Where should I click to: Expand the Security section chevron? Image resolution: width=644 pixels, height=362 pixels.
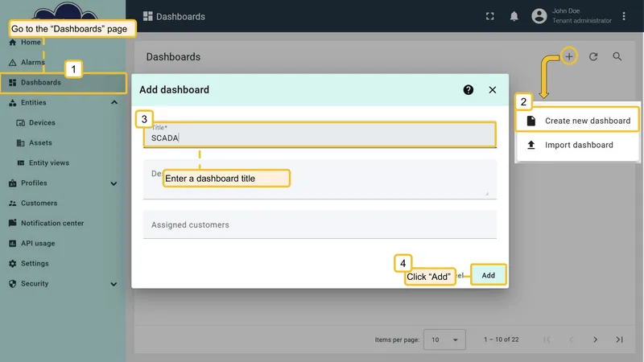tap(114, 284)
